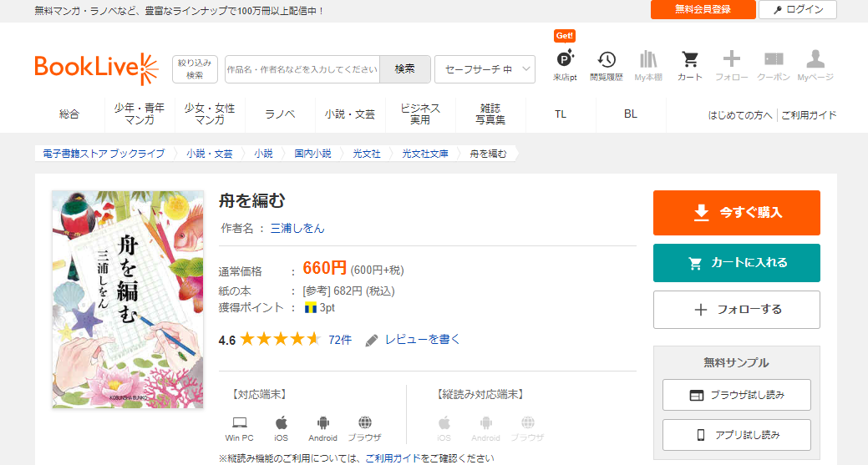Open the 72件 reviews link
868x465 pixels.
pos(340,340)
